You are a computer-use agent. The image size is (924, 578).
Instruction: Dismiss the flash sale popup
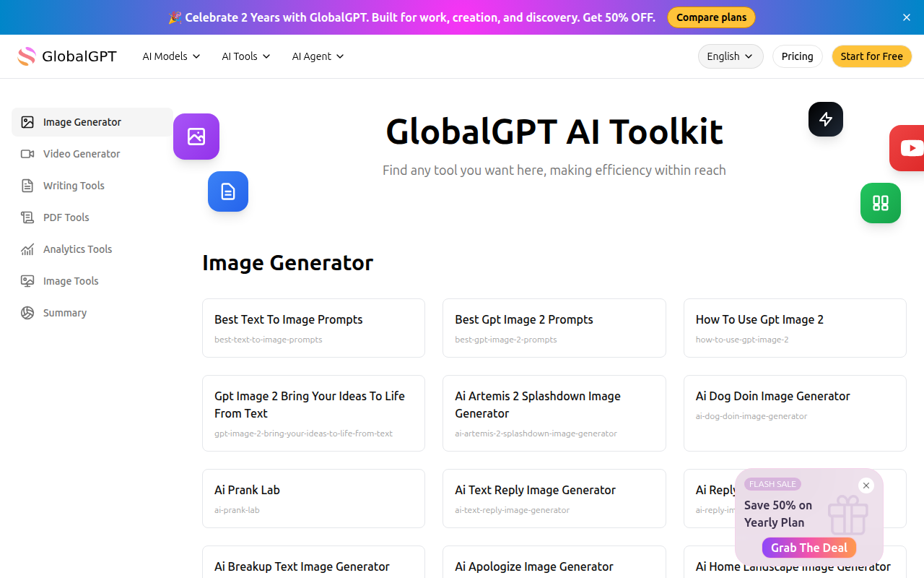[x=866, y=486]
